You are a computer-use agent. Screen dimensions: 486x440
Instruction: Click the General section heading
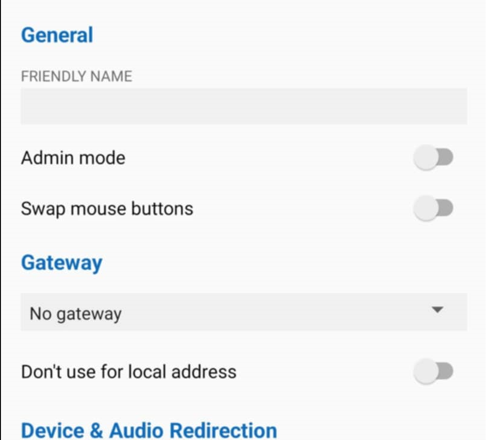57,35
